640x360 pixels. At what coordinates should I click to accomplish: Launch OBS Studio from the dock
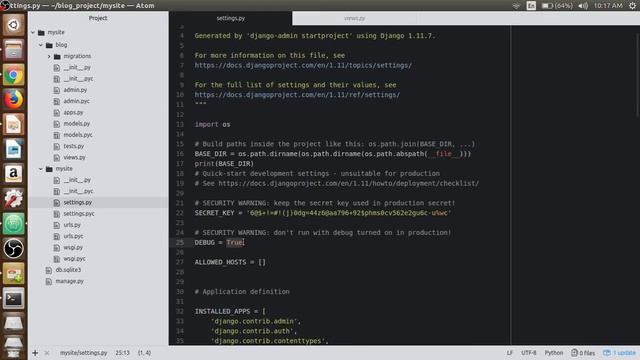pyautogui.click(x=13, y=249)
